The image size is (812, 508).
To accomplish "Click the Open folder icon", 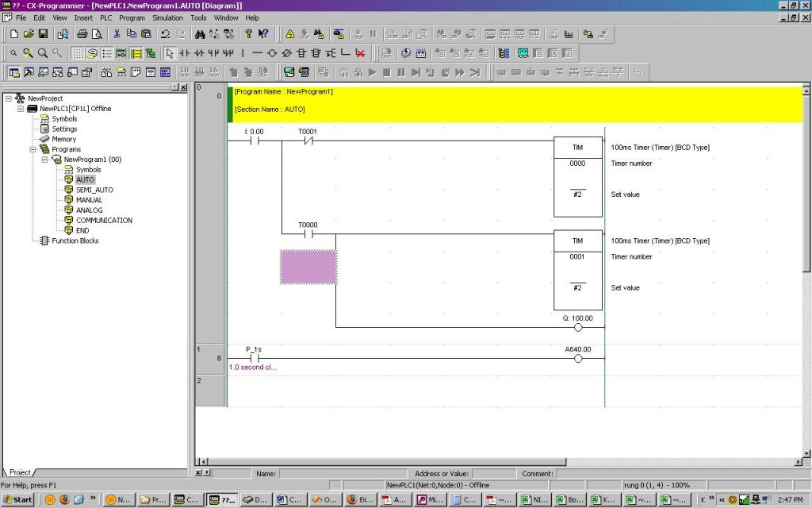I will point(29,34).
